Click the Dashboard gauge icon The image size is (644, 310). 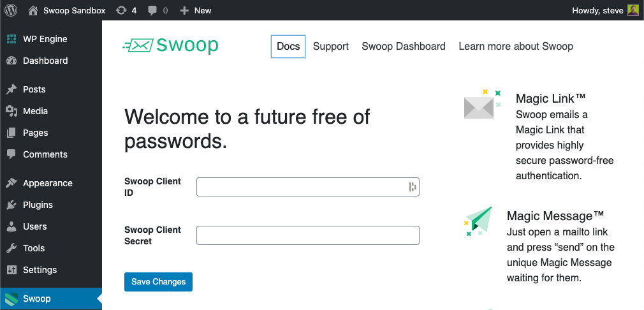[11, 61]
